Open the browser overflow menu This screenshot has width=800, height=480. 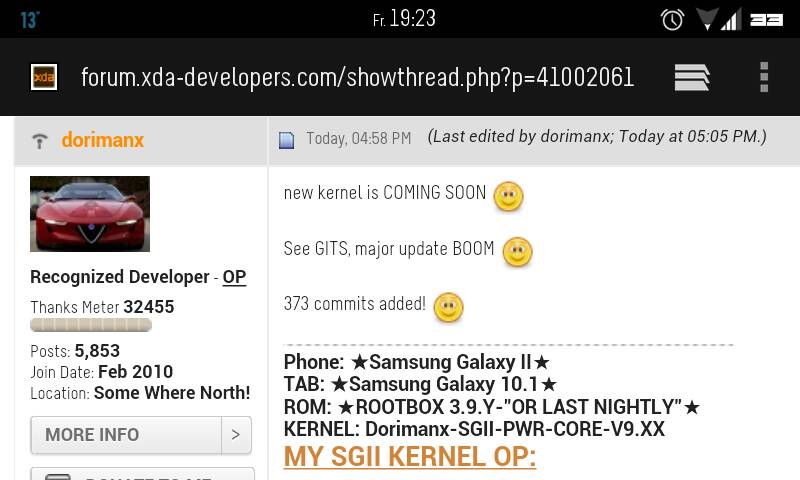click(764, 77)
